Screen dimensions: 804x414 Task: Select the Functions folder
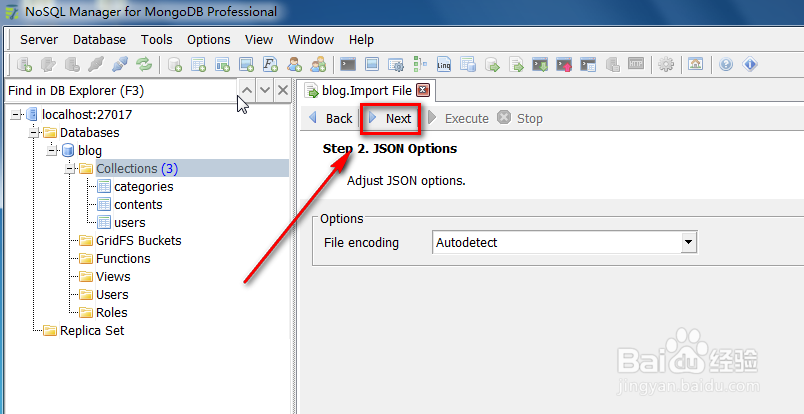[x=123, y=259]
